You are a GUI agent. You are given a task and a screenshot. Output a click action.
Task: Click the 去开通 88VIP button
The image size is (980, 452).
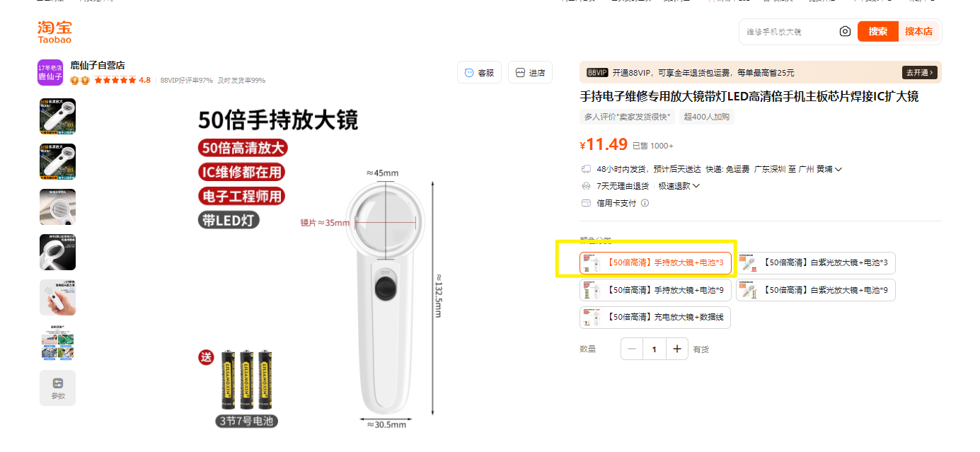pyautogui.click(x=920, y=72)
